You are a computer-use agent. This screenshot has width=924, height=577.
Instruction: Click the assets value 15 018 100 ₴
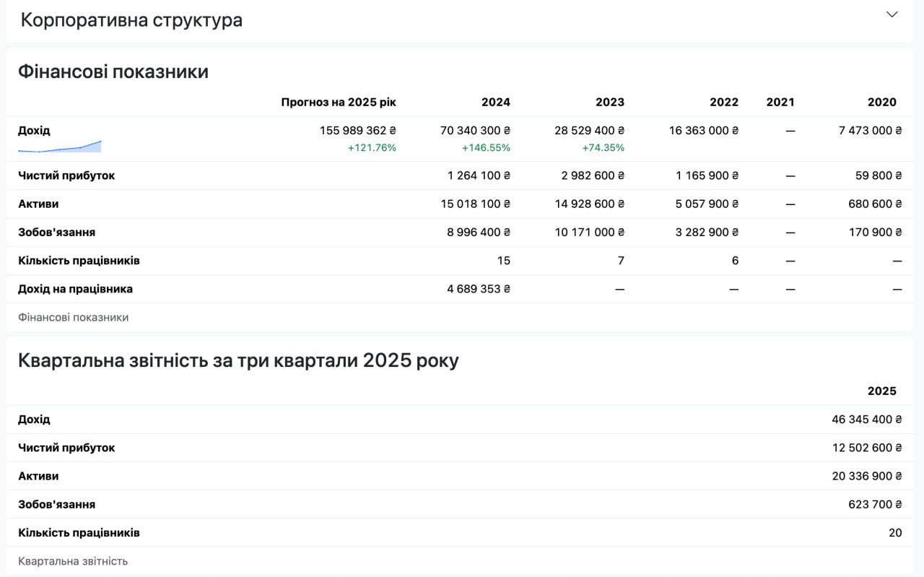click(x=476, y=204)
